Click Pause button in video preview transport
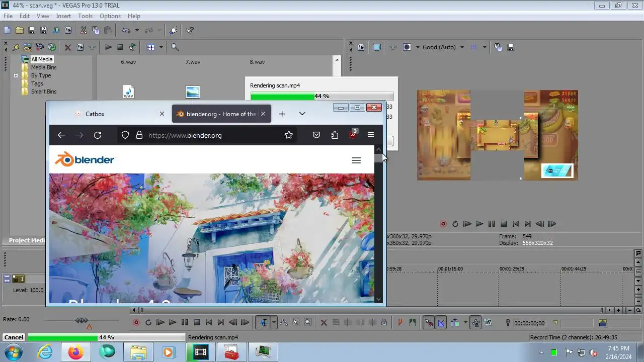644x362 pixels. [492, 224]
